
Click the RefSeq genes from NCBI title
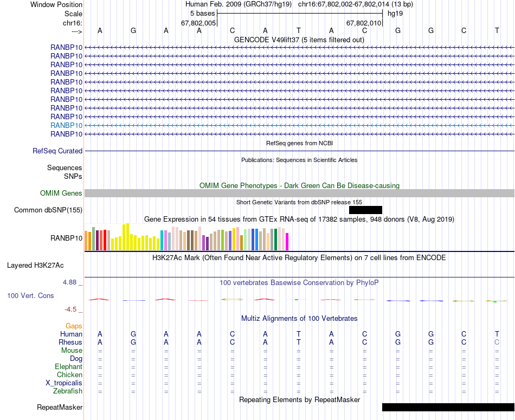(300, 143)
